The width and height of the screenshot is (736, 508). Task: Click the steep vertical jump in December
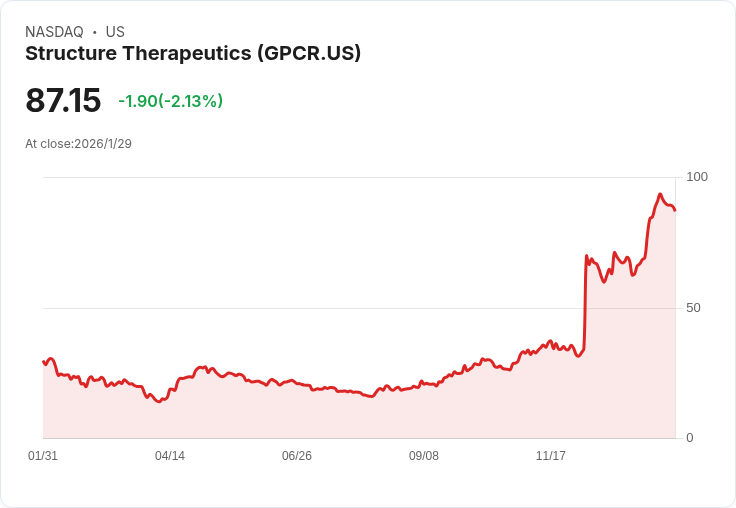point(585,303)
